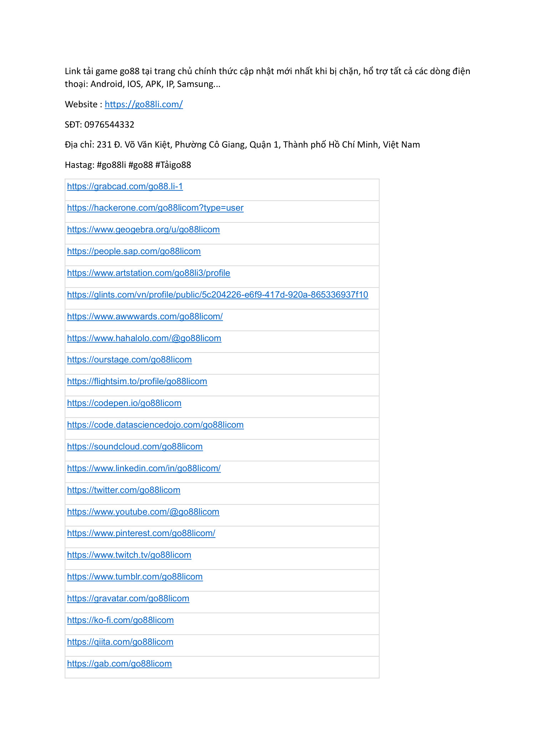Viewport: 535px width, 756px height.
Task: Open the linkedin.com go88licom link
Action: pos(144,468)
